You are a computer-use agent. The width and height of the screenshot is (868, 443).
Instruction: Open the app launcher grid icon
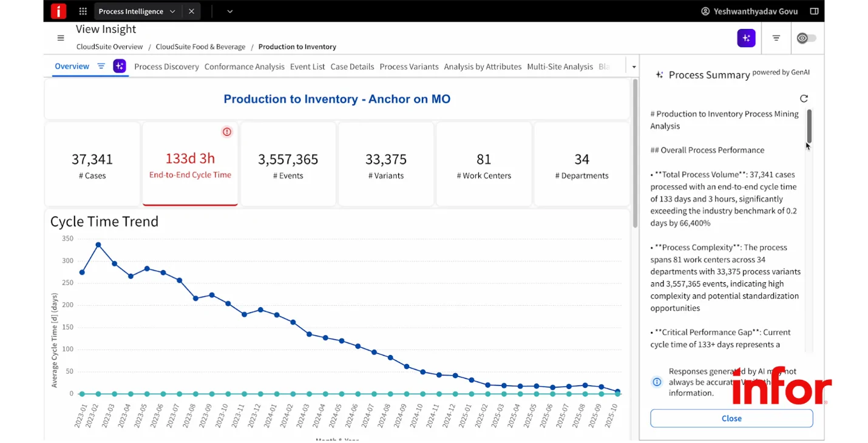[x=83, y=12]
